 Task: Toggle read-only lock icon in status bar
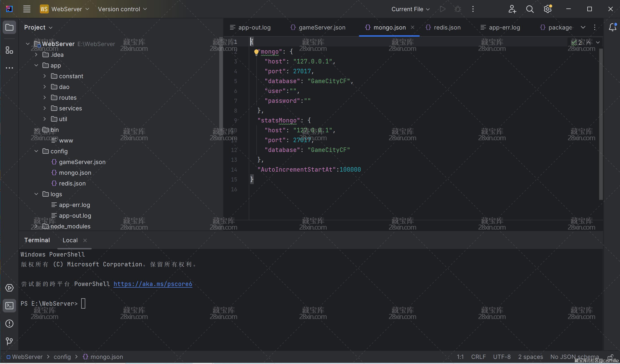click(610, 357)
